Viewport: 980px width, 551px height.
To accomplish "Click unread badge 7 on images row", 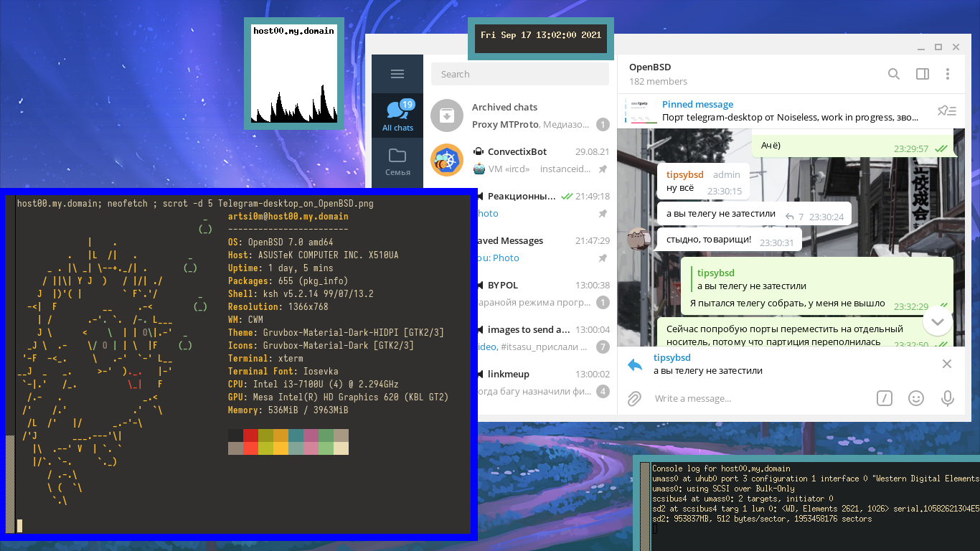I will pos(603,347).
